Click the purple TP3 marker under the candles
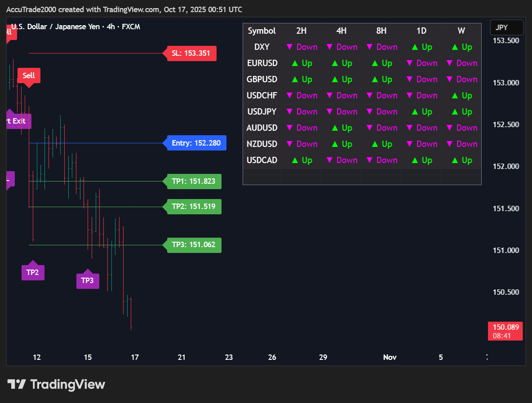This screenshot has height=403, width=532. 88,281
